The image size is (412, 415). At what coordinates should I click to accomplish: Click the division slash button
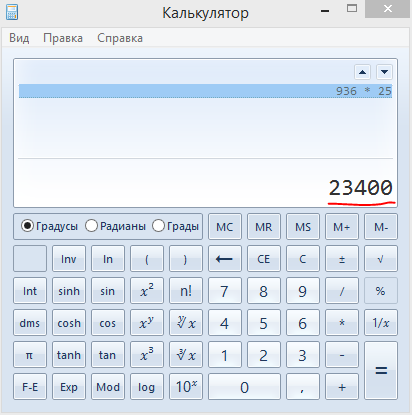[342, 291]
